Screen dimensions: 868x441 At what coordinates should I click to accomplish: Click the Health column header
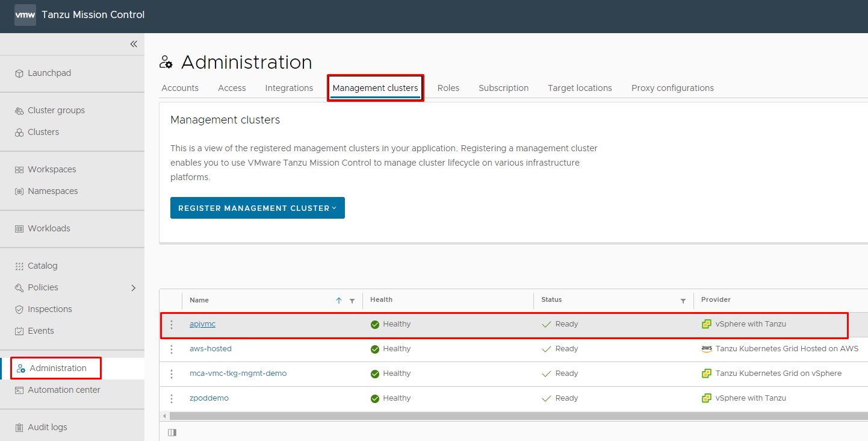381,300
